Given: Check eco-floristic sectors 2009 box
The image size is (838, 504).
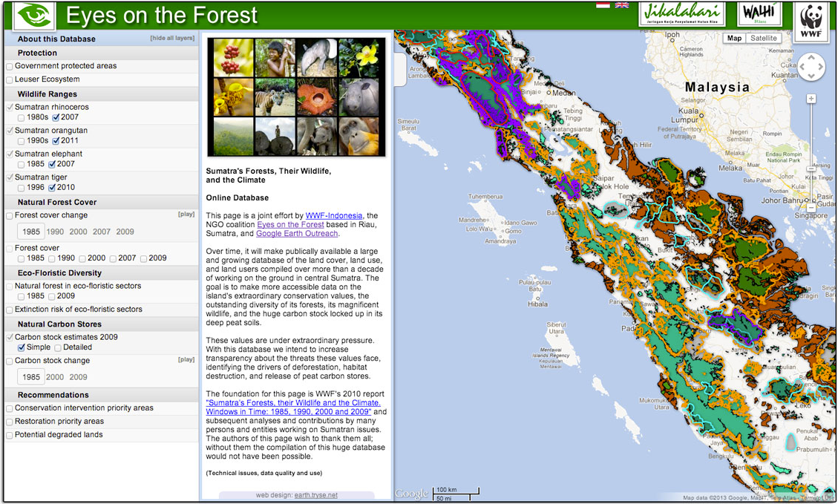Looking at the screenshot, I should (x=52, y=297).
